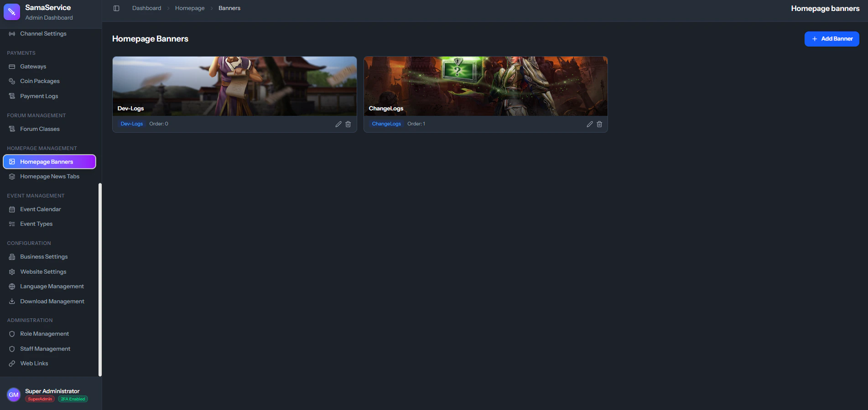Click the 'Dev-Logs' title on banner image
Image resolution: width=868 pixels, height=410 pixels.
click(130, 109)
